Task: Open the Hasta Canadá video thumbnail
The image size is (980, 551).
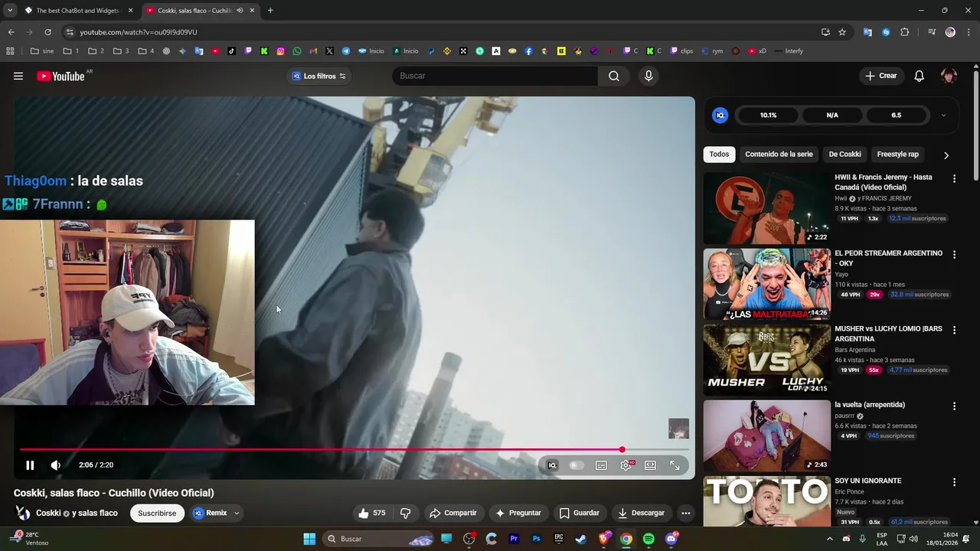Action: pyautogui.click(x=766, y=208)
